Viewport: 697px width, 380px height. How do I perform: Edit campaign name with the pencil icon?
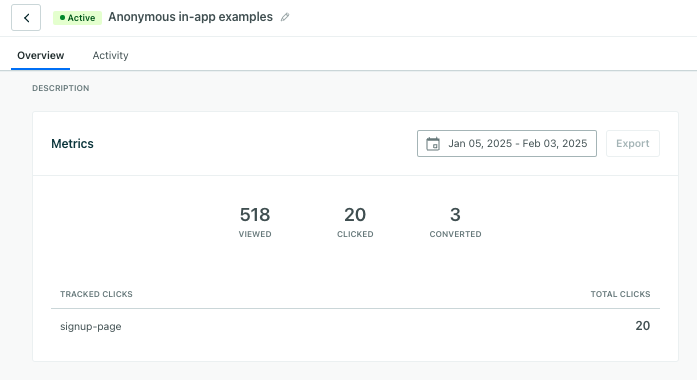tap(285, 17)
